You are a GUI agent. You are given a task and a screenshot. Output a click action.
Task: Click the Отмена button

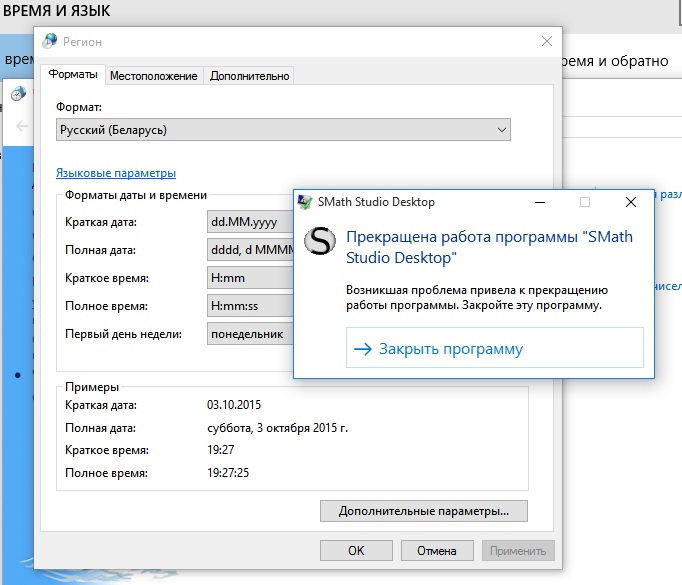436,550
